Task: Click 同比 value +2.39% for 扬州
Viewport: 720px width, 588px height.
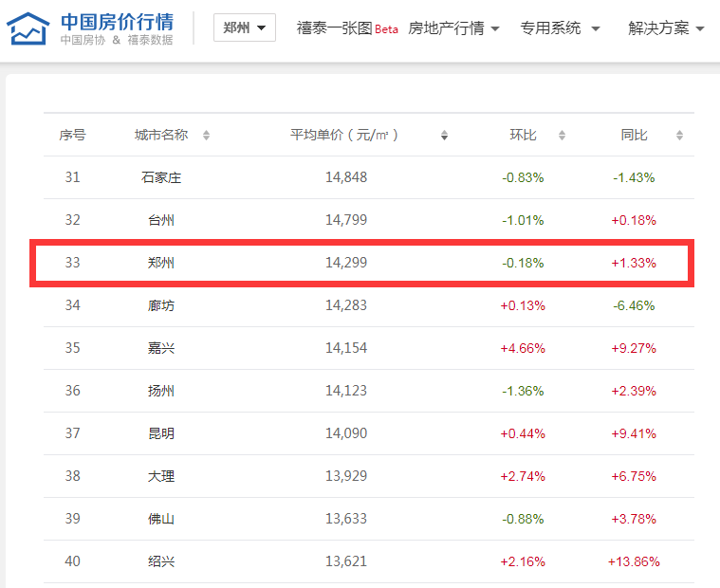Action: pyautogui.click(x=634, y=391)
